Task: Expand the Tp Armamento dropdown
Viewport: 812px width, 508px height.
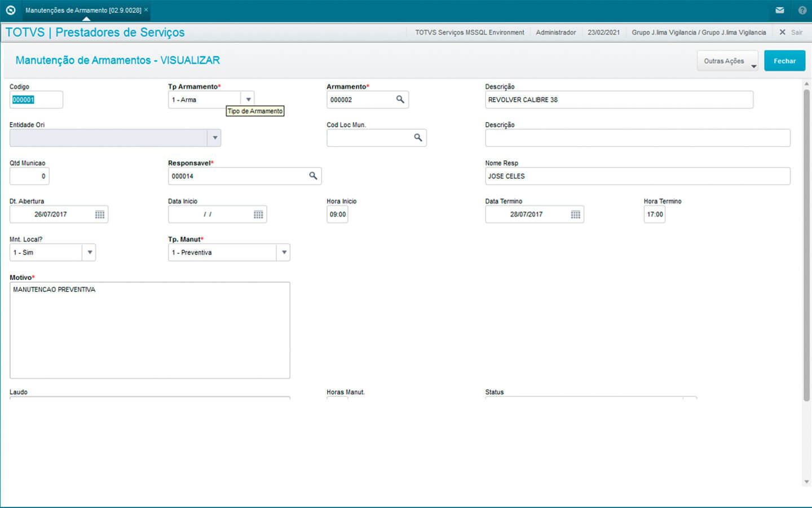Action: 248,100
